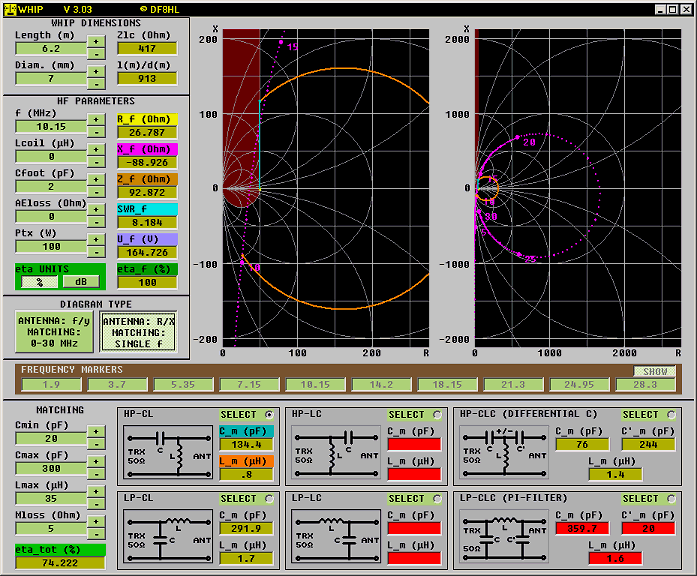
Task: Select the LP-LC matching network radio
Action: [436, 498]
